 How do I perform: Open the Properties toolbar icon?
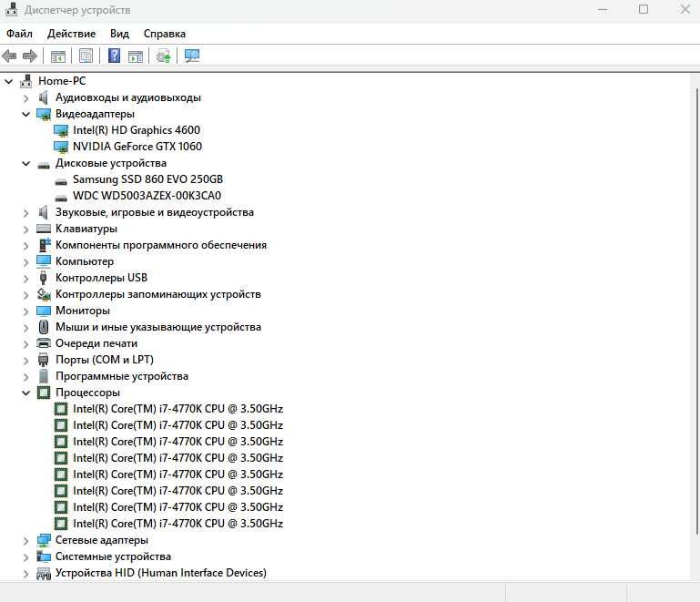[x=86, y=56]
